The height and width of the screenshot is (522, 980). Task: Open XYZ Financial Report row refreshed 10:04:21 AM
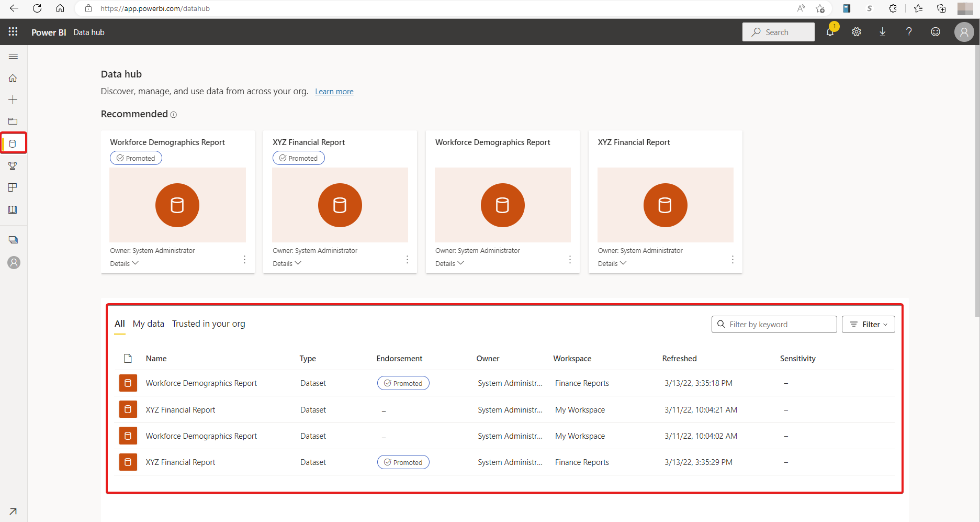point(504,409)
